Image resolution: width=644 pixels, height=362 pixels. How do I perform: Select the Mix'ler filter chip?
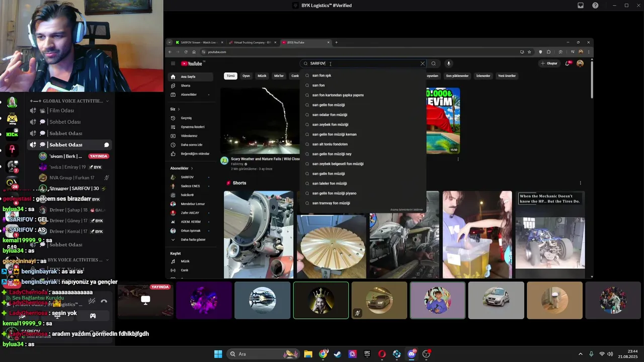click(279, 76)
